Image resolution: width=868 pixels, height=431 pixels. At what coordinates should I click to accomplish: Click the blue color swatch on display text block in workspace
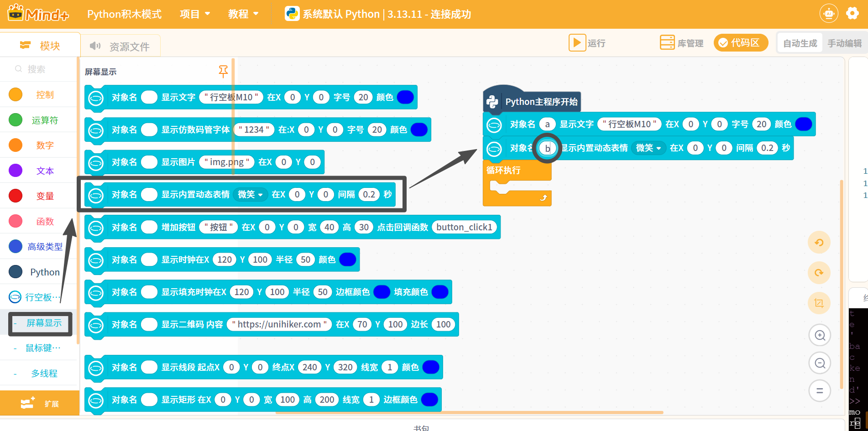803,124
